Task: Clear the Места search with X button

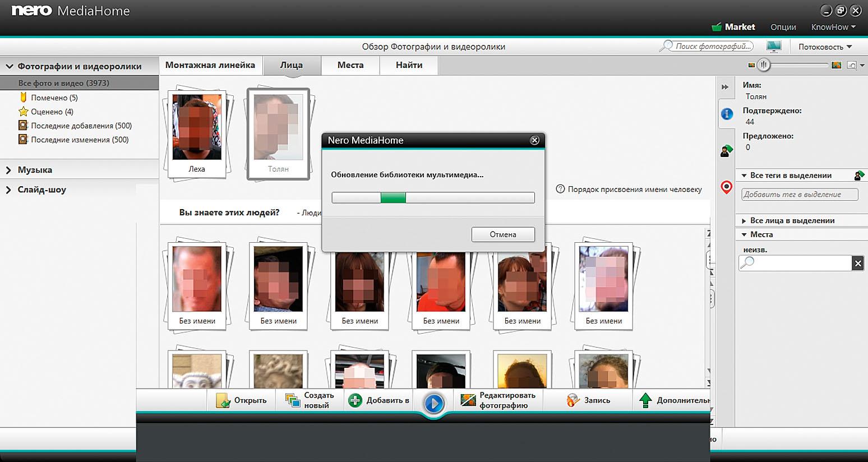Action: point(857,263)
